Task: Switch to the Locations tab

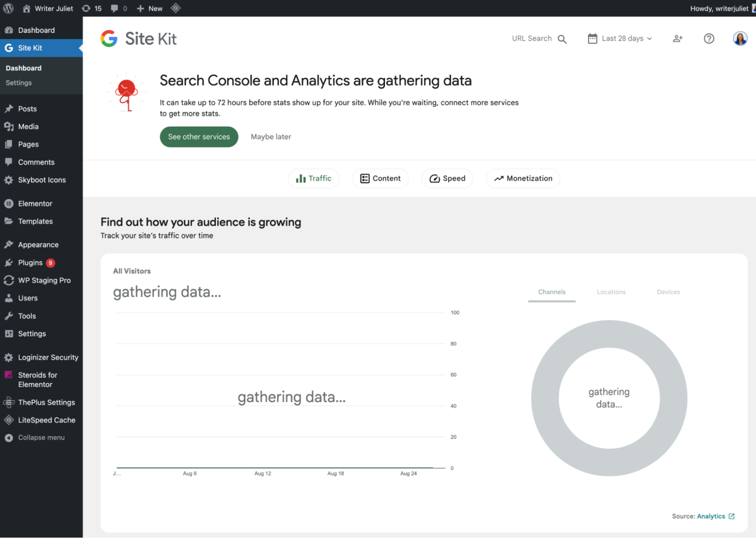Action: pos(611,292)
